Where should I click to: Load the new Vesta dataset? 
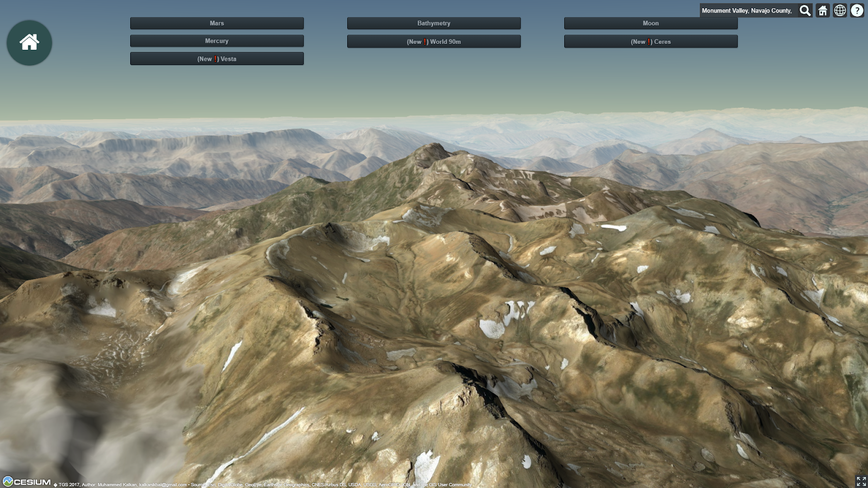[217, 59]
